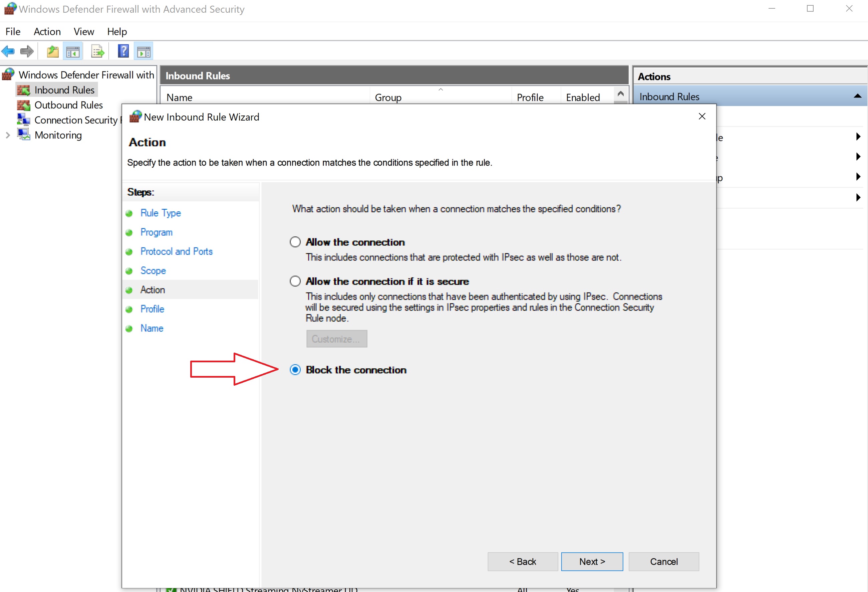The height and width of the screenshot is (592, 868).
Task: Open the View menu
Action: [x=84, y=31]
